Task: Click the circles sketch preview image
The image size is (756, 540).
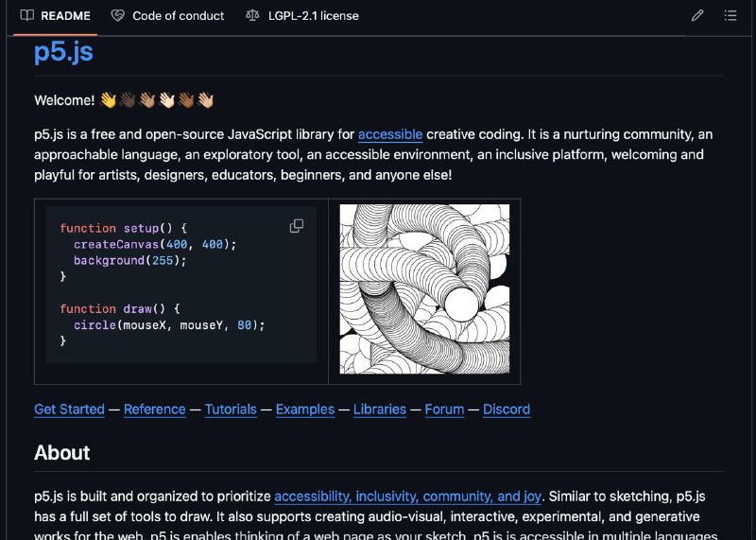Action: coord(424,289)
